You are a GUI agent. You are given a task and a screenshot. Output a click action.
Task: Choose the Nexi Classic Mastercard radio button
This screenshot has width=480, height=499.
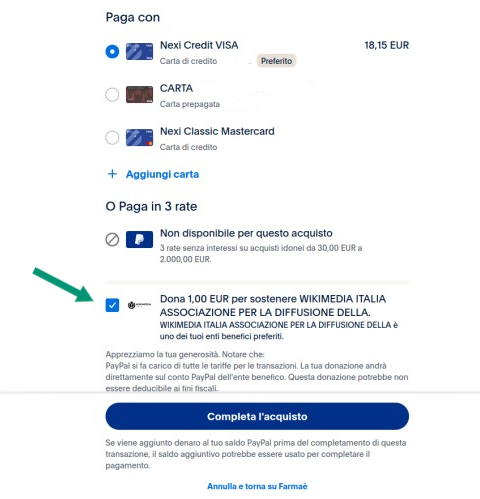[112, 138]
